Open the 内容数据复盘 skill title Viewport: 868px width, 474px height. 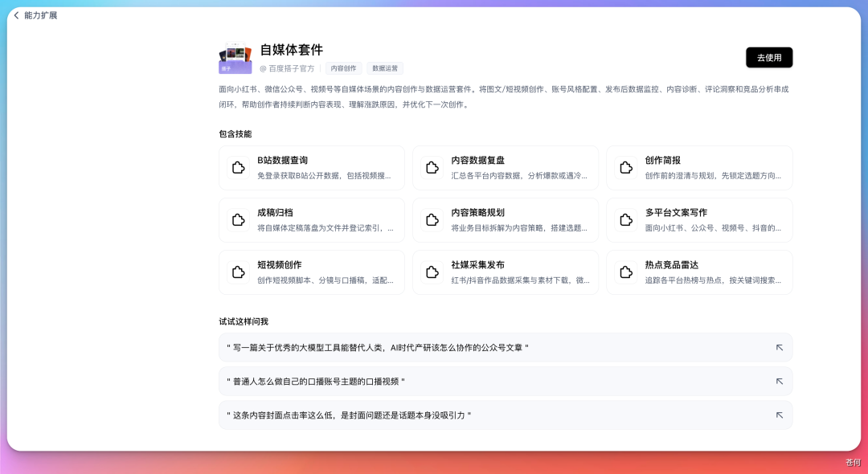coord(477,161)
